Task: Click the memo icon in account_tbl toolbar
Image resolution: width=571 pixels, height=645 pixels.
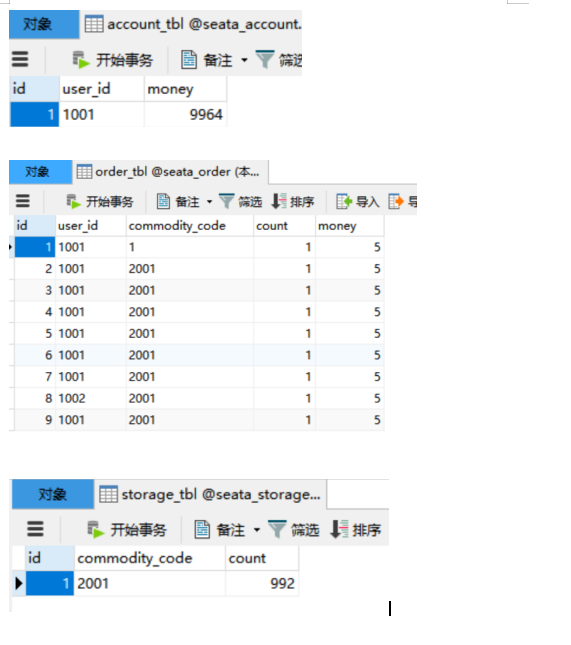Action: coord(189,60)
